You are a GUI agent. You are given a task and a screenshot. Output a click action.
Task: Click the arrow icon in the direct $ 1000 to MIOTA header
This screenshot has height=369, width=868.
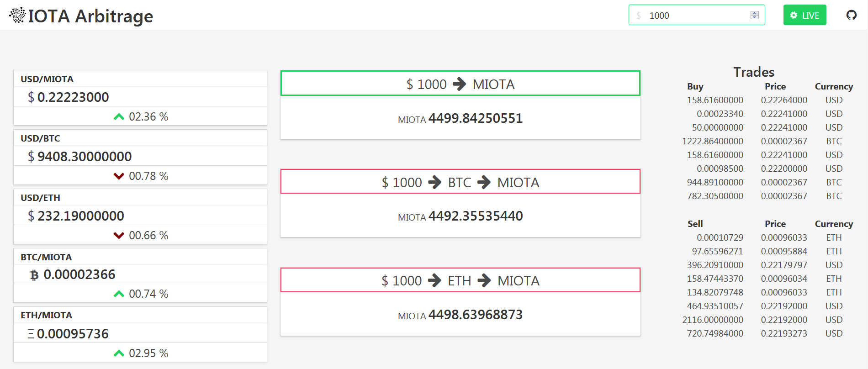coord(460,84)
